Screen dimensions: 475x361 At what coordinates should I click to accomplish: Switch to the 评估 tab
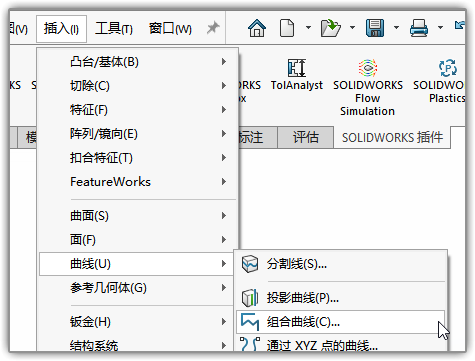(306, 137)
